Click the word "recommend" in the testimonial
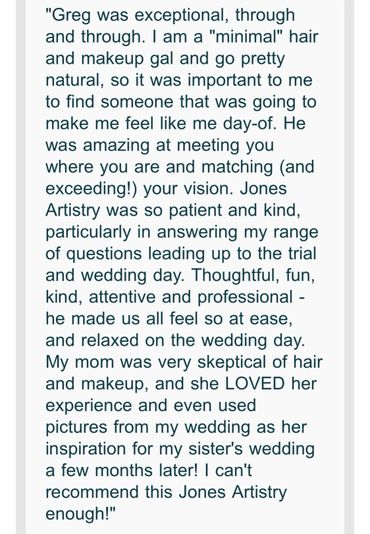Image resolution: width=370 pixels, height=534 pixels. tap(93, 492)
